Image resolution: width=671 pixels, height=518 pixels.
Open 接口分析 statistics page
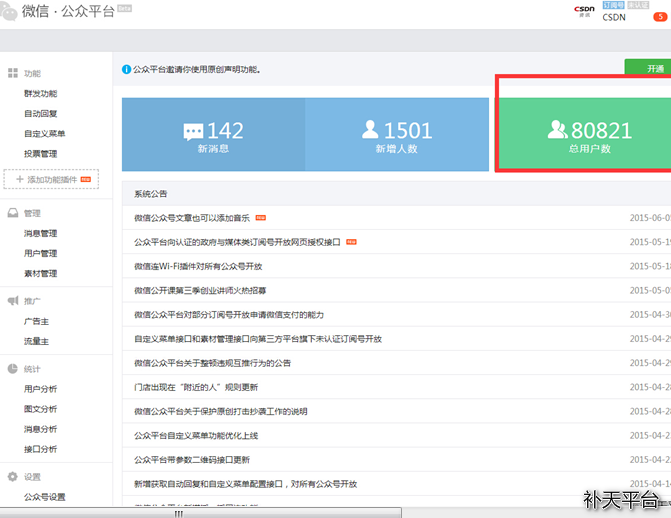pos(41,449)
